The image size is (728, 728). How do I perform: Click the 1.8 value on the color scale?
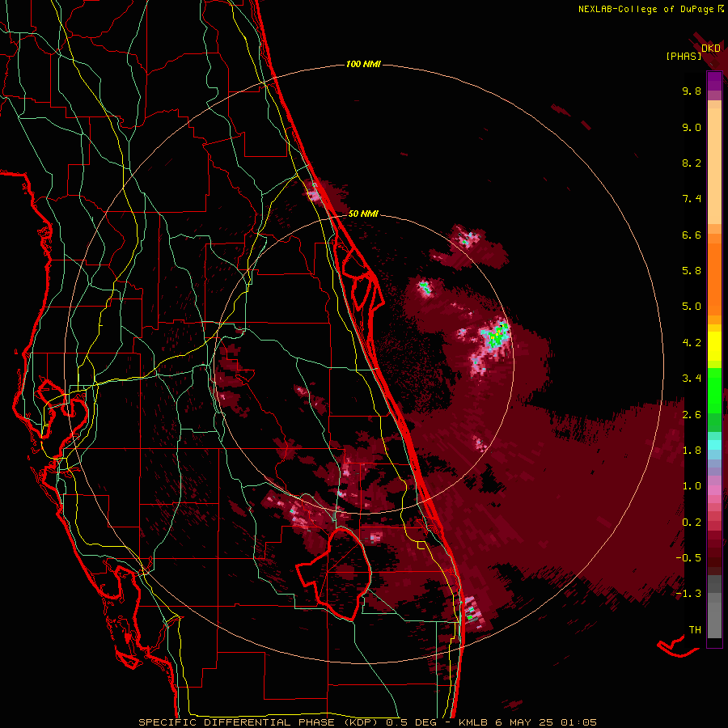coord(692,451)
